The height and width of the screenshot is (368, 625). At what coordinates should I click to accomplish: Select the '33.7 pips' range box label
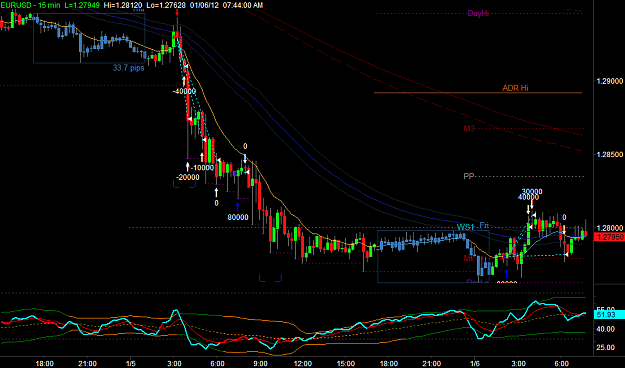pos(128,68)
